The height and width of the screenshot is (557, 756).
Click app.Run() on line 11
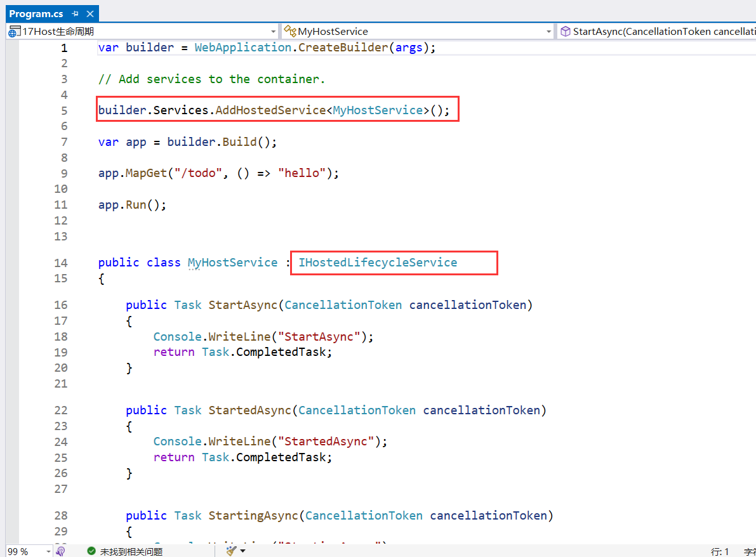[132, 206]
